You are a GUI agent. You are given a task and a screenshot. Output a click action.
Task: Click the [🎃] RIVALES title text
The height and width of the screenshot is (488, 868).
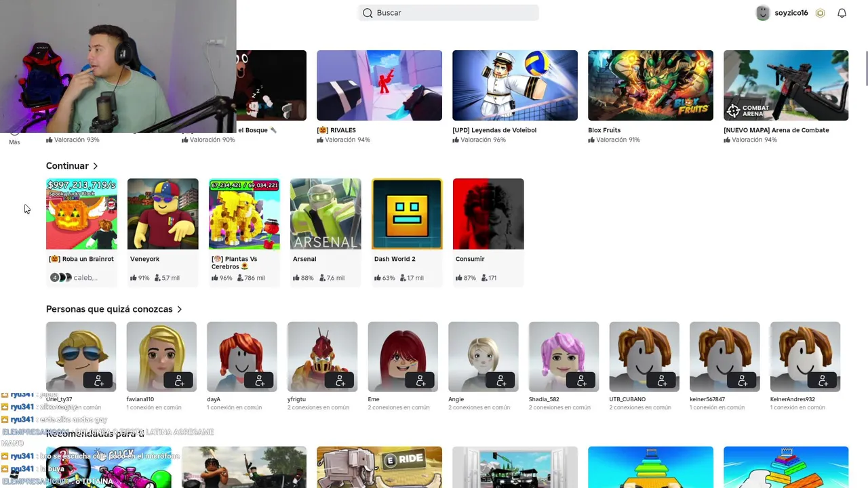[336, 130]
